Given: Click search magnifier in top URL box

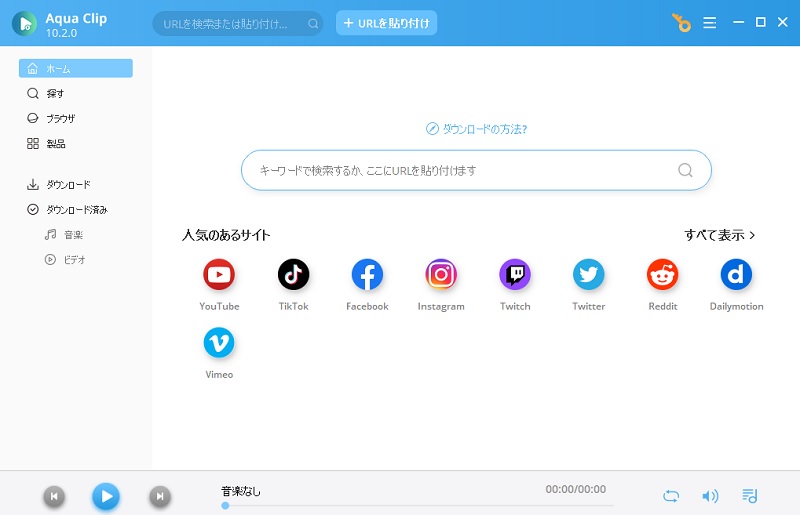Looking at the screenshot, I should (x=313, y=23).
